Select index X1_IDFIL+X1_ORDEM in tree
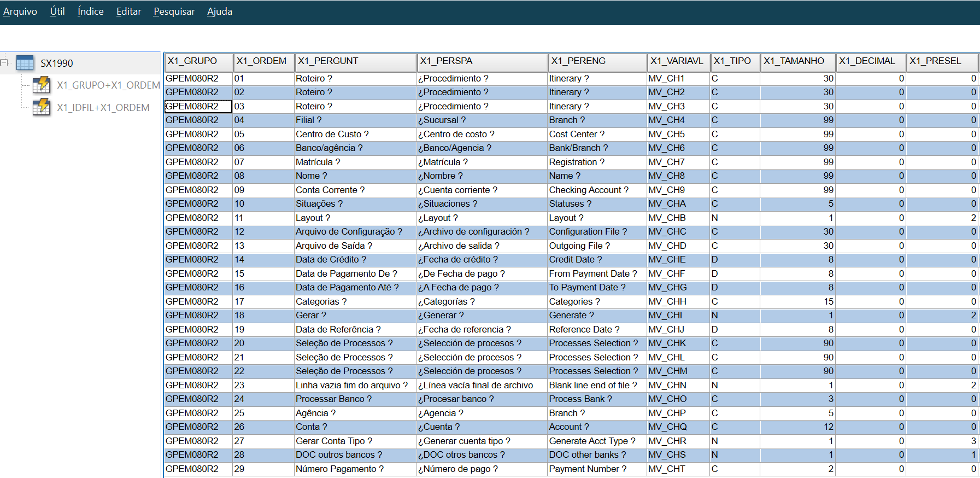This screenshot has height=478, width=980. 103,108
